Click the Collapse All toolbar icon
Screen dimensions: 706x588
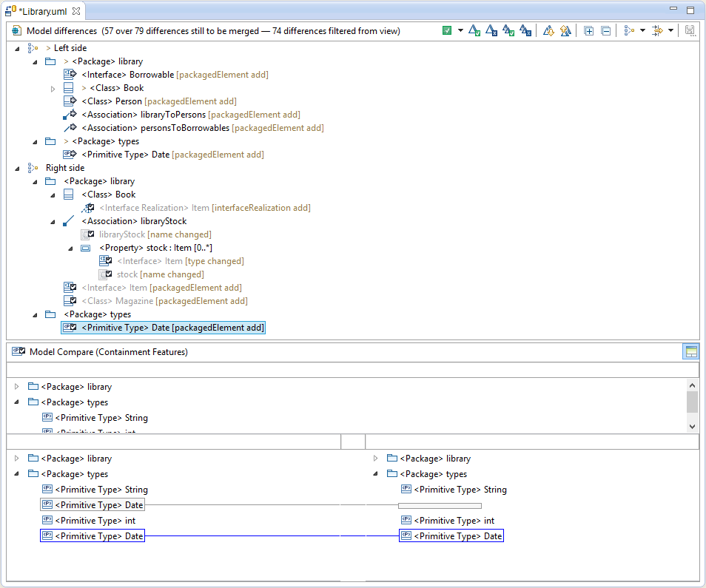[x=605, y=31]
